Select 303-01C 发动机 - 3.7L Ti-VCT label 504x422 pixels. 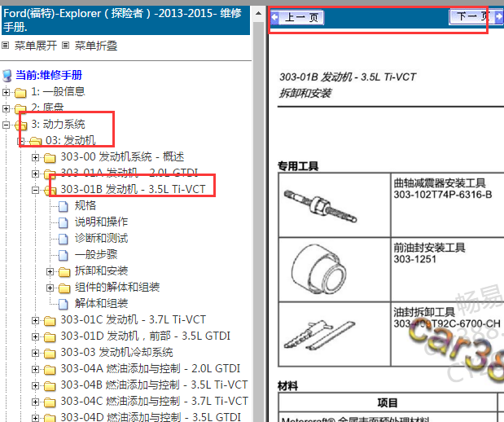pos(133,320)
